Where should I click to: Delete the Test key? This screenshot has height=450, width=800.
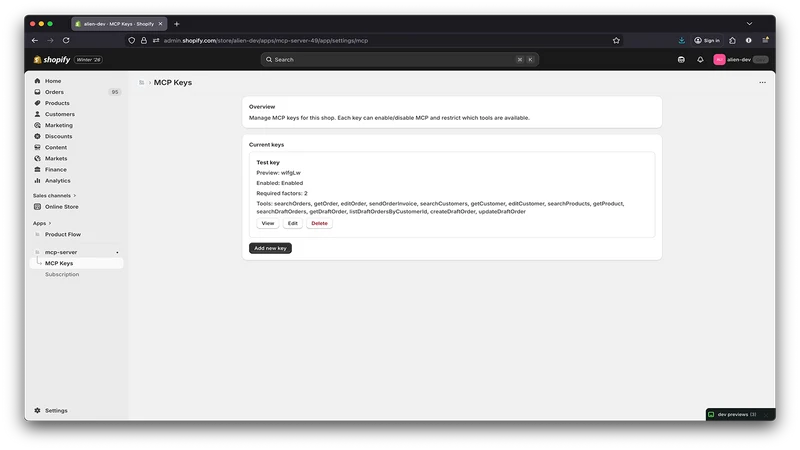(319, 223)
